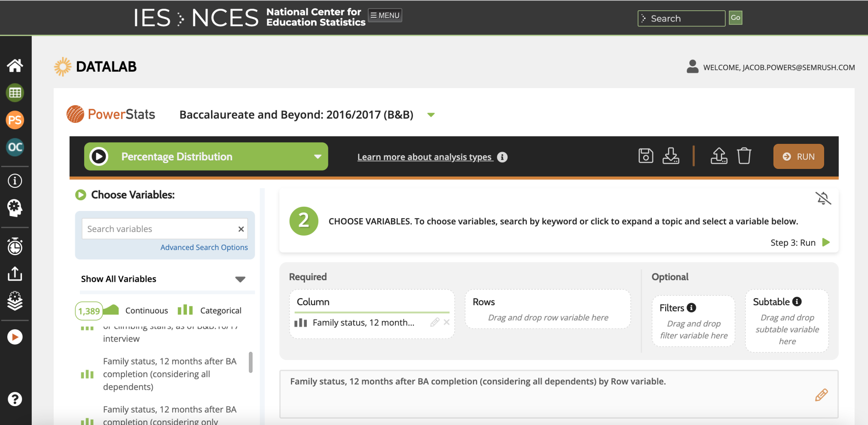The height and width of the screenshot is (425, 868).
Task: Save the analysis with floppy disk icon
Action: [x=646, y=156]
